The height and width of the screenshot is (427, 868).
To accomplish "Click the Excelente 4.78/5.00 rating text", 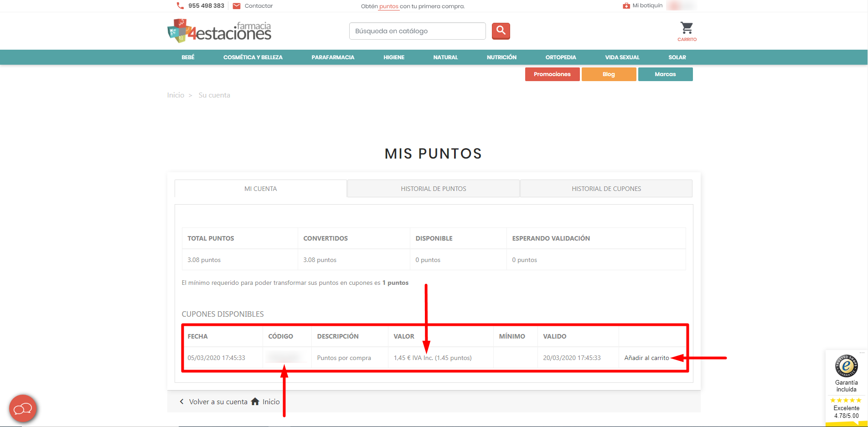I will click(x=846, y=412).
